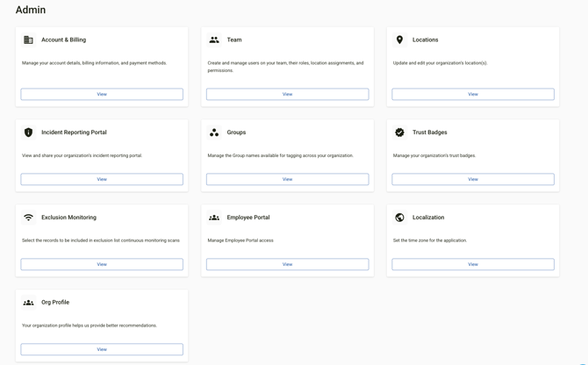Viewport: 588px width, 365px height.
Task: Click the Localization globe icon
Action: point(399,218)
